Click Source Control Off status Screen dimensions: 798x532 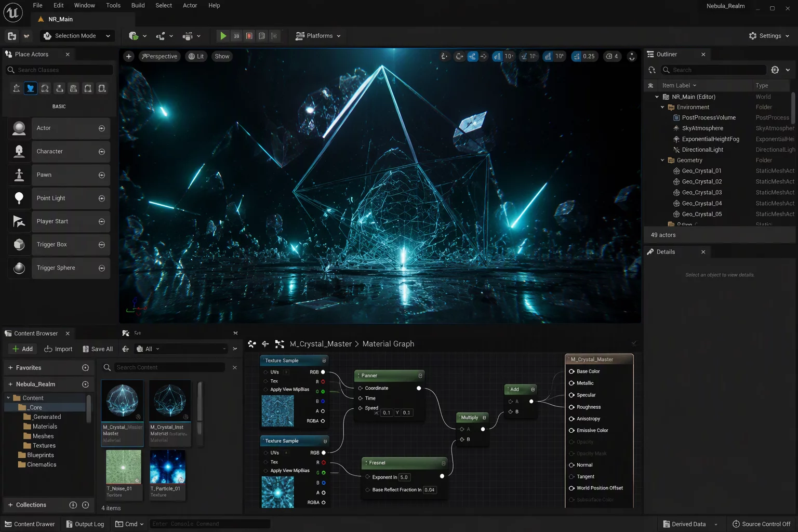[x=761, y=524]
